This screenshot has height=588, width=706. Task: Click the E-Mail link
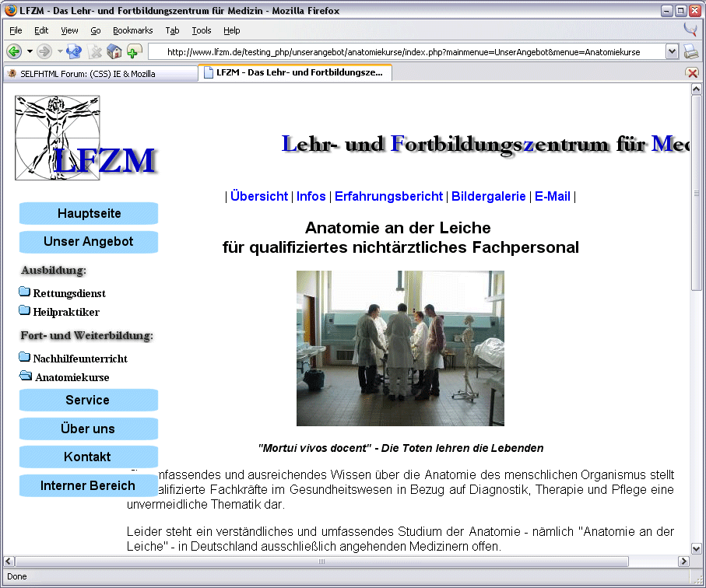[x=553, y=196]
